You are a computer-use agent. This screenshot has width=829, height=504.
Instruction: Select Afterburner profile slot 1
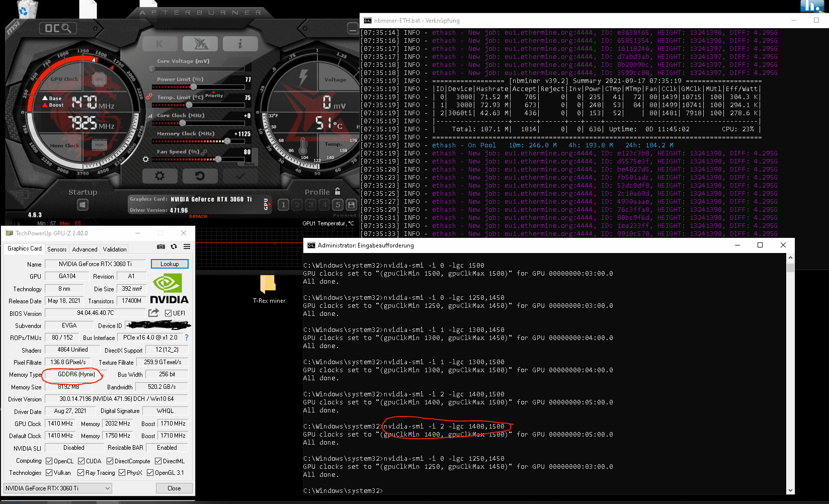(x=284, y=205)
